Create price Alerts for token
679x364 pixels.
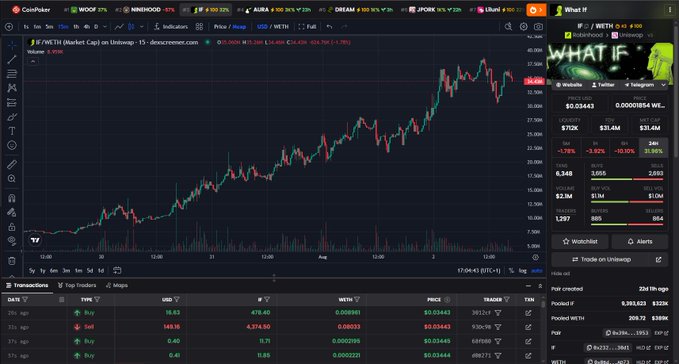tap(640, 242)
